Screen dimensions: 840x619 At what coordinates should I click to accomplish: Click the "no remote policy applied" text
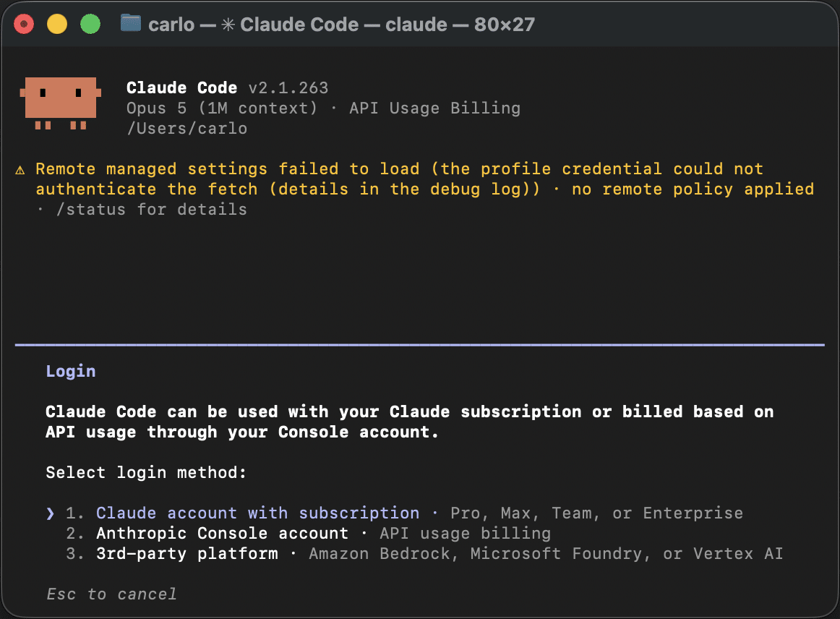point(693,189)
